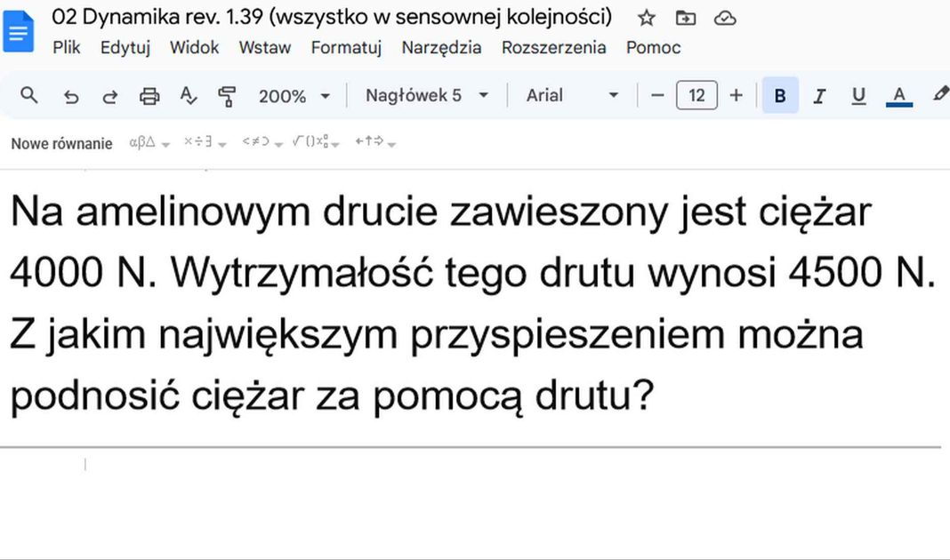Run spelling and grammar check
This screenshot has width=950, height=560.
click(188, 96)
